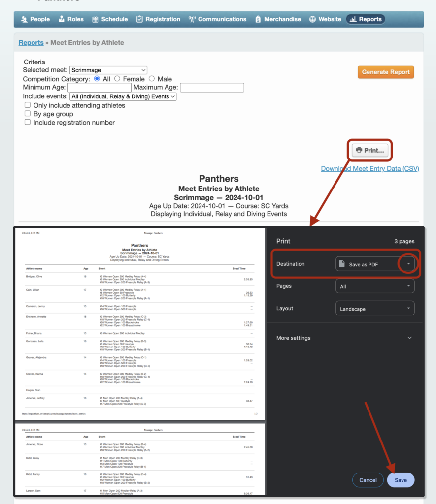Open the Roles menu
Screen dimensions: 436x504
click(x=71, y=19)
